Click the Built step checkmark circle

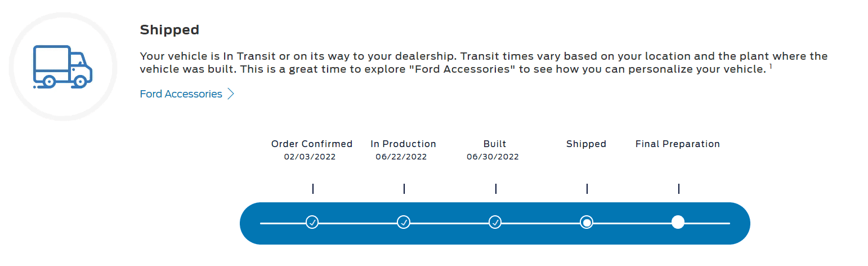pyautogui.click(x=495, y=223)
